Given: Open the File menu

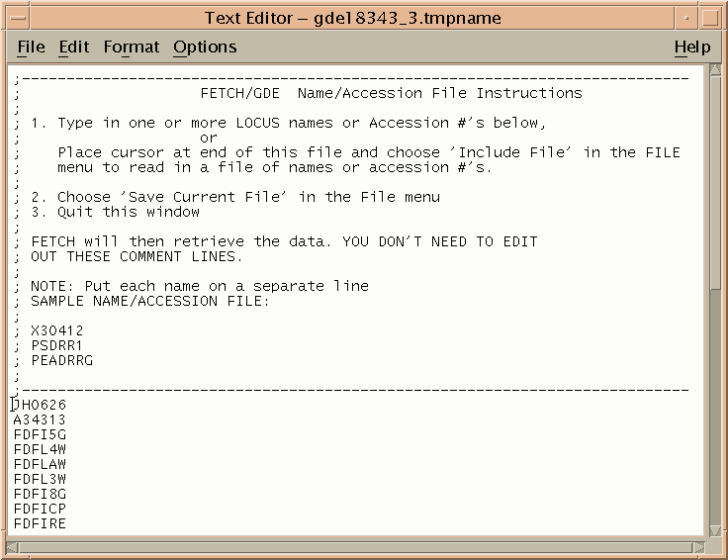Looking at the screenshot, I should coord(31,47).
